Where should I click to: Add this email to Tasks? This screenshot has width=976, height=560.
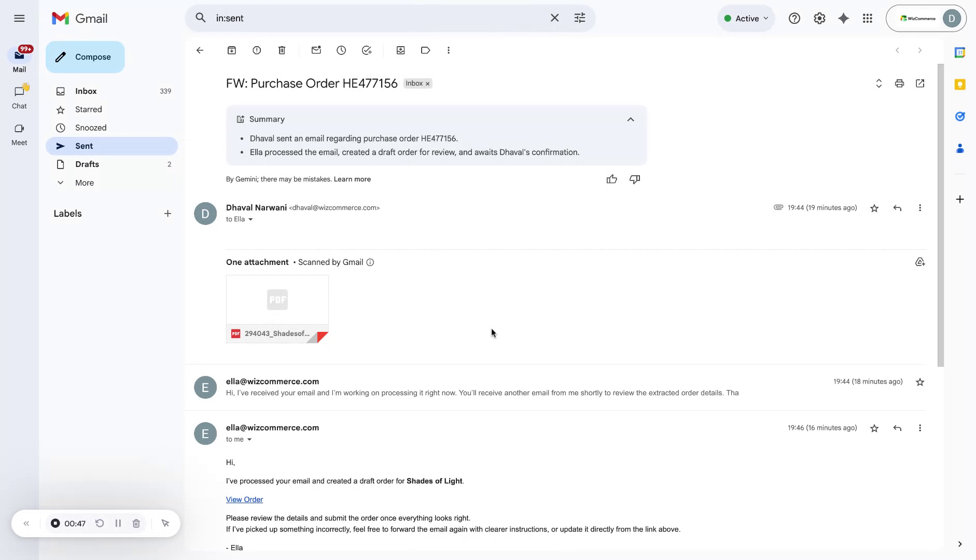[x=366, y=50]
